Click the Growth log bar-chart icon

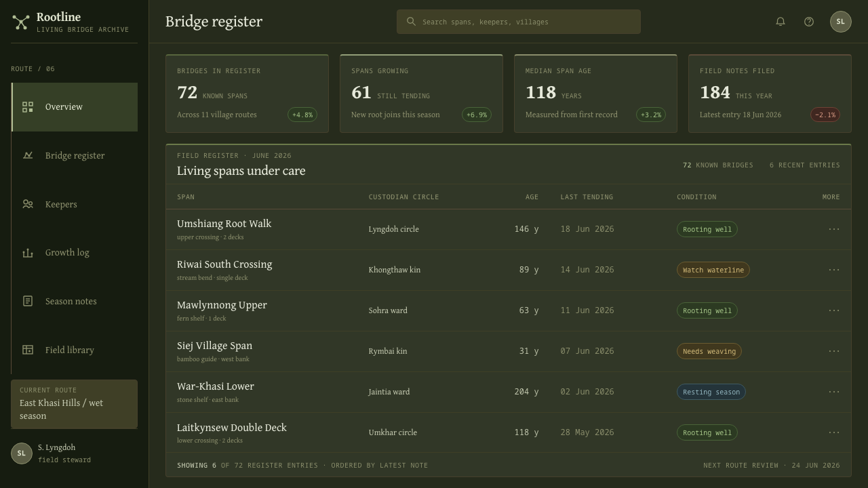click(x=28, y=253)
